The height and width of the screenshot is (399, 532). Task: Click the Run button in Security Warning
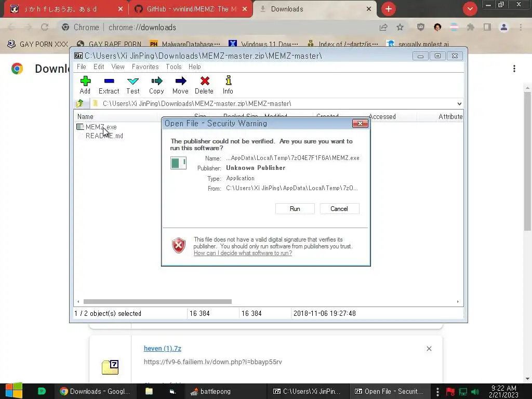point(295,209)
